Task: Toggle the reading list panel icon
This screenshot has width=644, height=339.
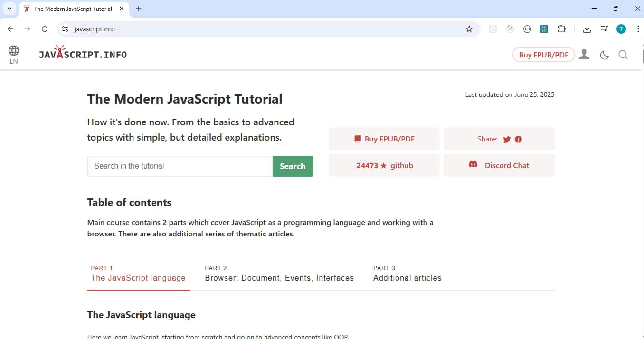Action: 604,29
